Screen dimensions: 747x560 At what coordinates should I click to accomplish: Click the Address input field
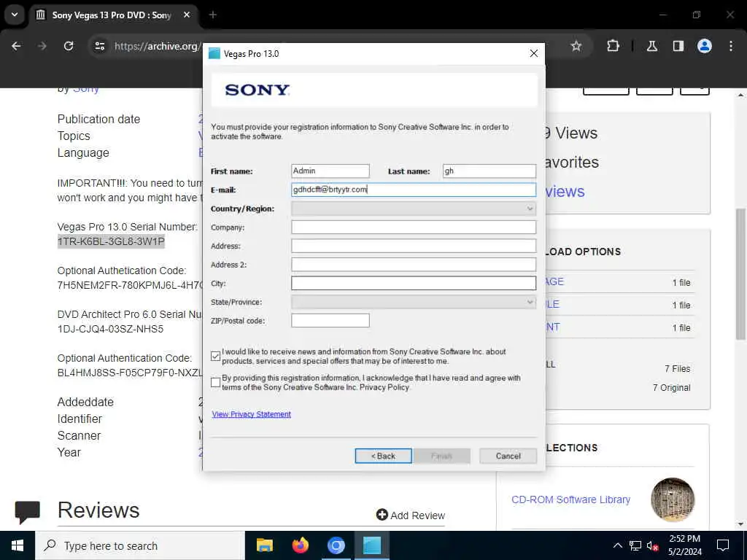(x=414, y=246)
